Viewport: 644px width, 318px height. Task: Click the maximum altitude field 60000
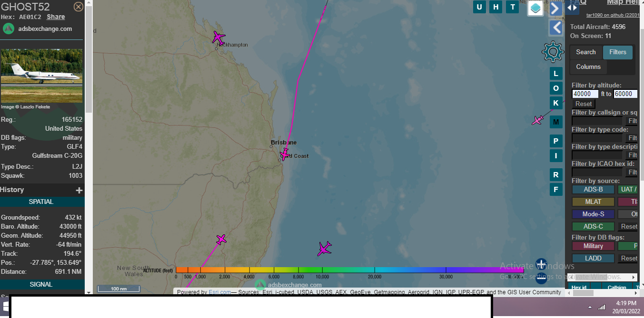625,94
